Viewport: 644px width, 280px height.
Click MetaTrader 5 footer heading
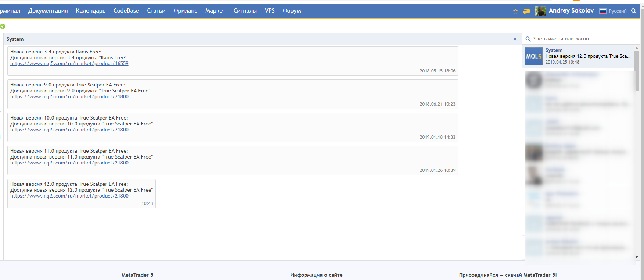coord(137,275)
